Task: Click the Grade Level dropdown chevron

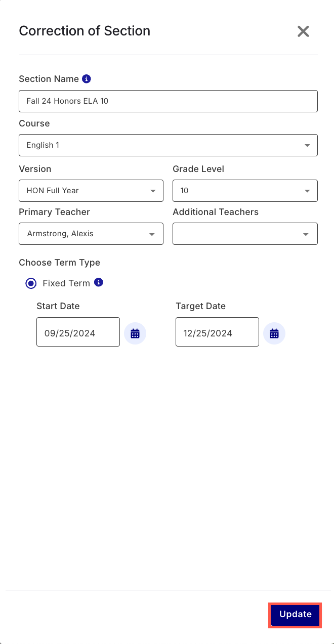Action: (307, 191)
